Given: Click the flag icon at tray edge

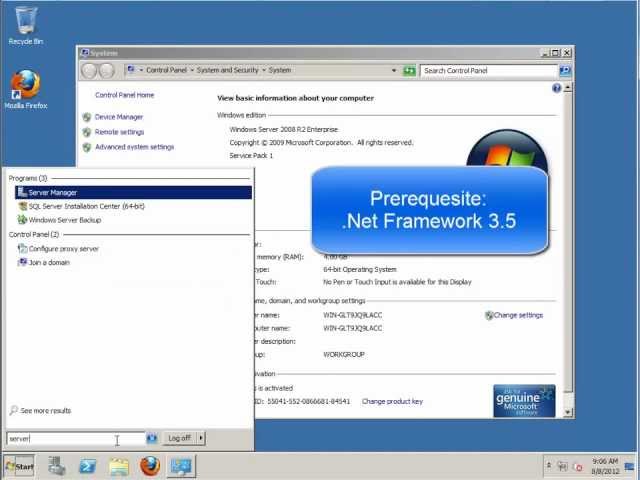Looking at the screenshot, I should point(629,467).
